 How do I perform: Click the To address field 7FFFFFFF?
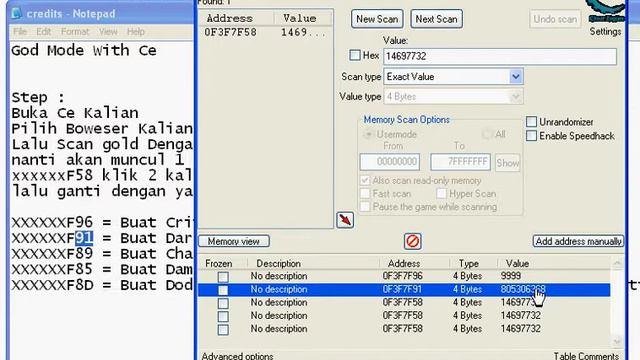coord(460,162)
